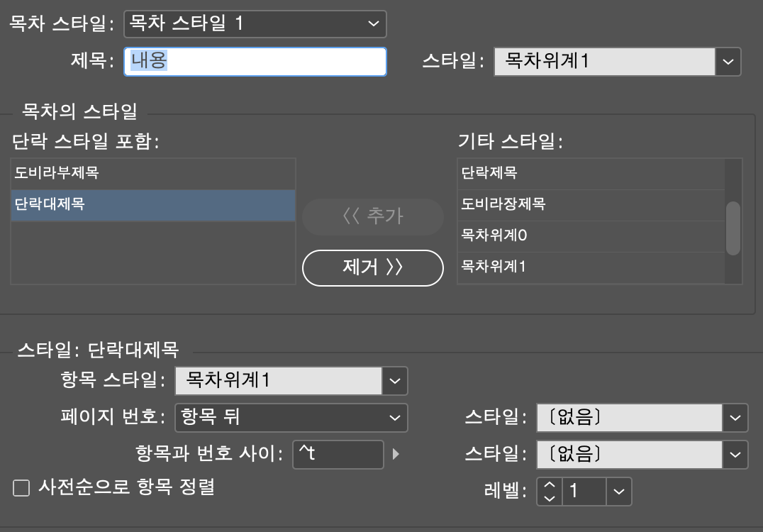Click the 제목 input containing 내용
The width and height of the screenshot is (763, 532).
coord(255,62)
